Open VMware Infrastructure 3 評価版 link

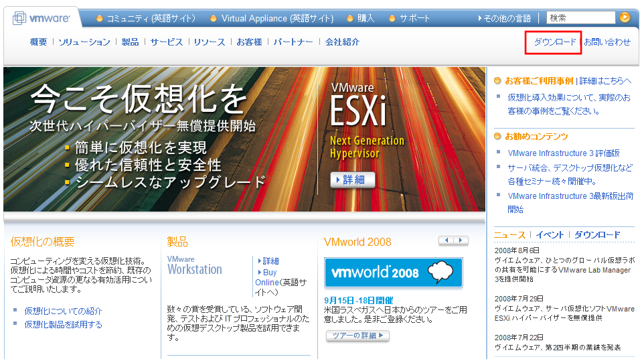click(x=564, y=153)
